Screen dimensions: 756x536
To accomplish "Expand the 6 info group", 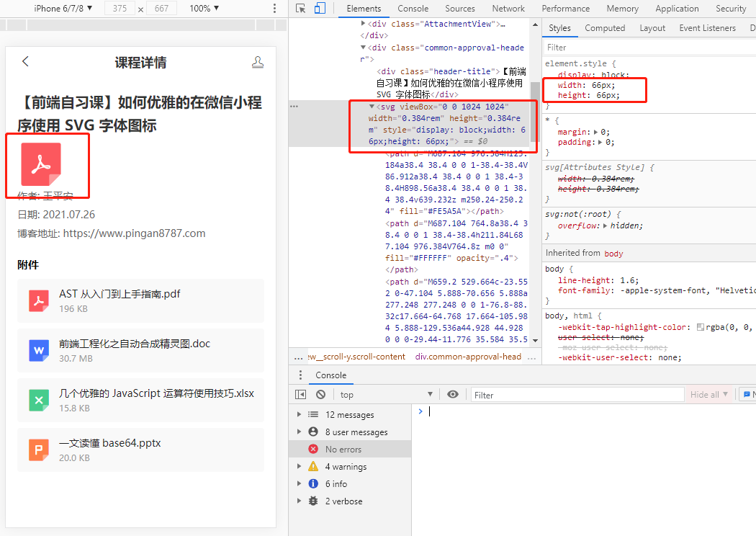I will tap(299, 483).
